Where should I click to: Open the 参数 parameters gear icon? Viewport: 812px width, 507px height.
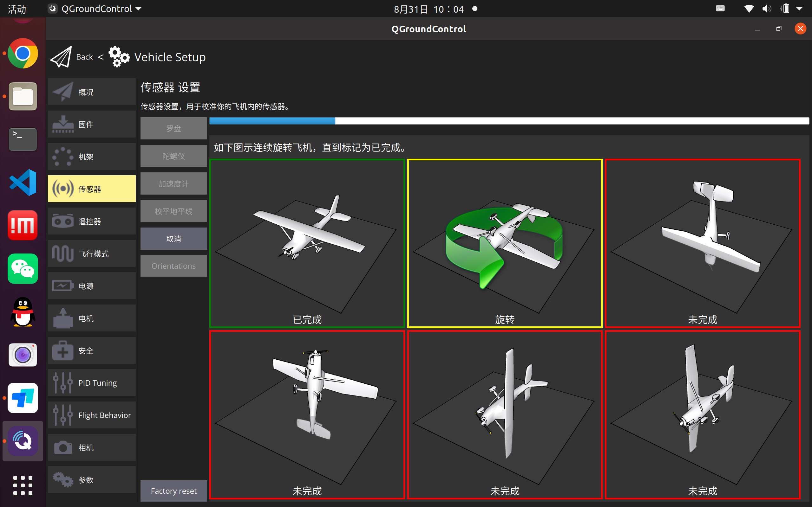63,479
